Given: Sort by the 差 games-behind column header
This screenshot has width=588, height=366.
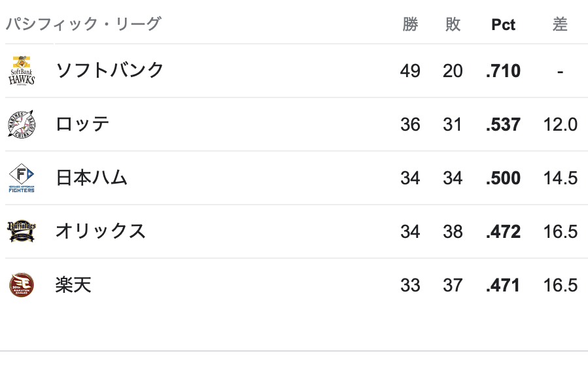Looking at the screenshot, I should 560,24.
